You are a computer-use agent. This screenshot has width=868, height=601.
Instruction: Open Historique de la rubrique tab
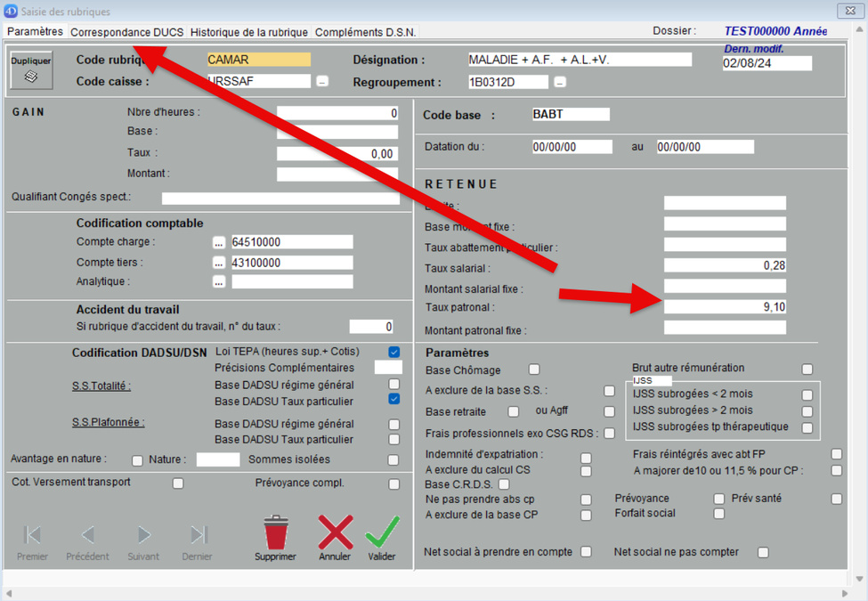249,32
